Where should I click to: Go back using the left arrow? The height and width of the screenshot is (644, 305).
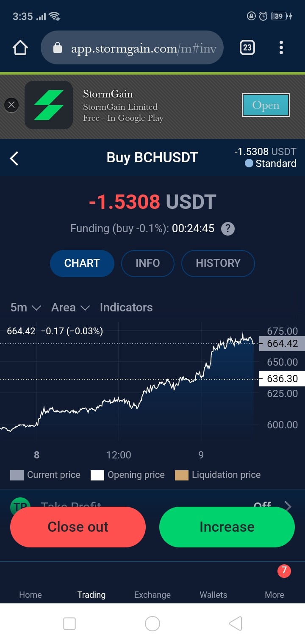[14, 158]
